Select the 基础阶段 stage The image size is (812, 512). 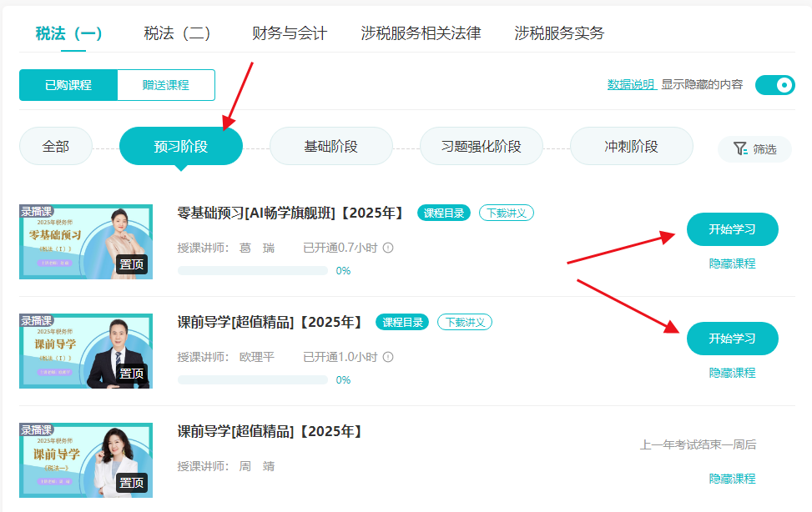click(x=330, y=145)
